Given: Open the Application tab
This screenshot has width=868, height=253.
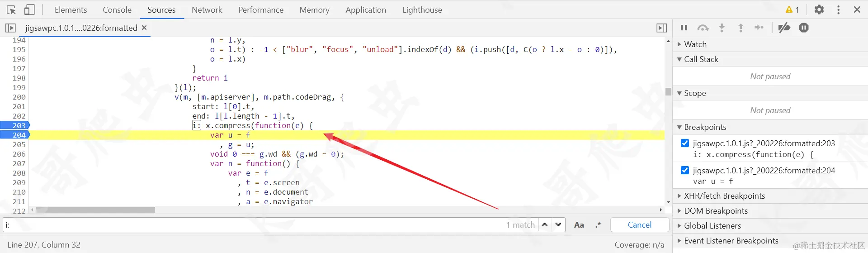Looking at the screenshot, I should click(x=366, y=10).
